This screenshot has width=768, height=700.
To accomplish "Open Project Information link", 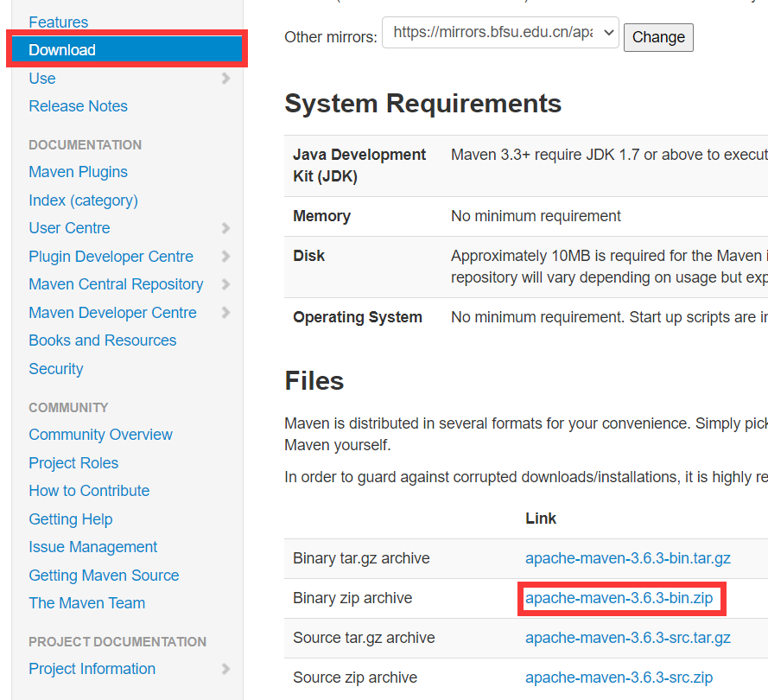I will (x=92, y=669).
